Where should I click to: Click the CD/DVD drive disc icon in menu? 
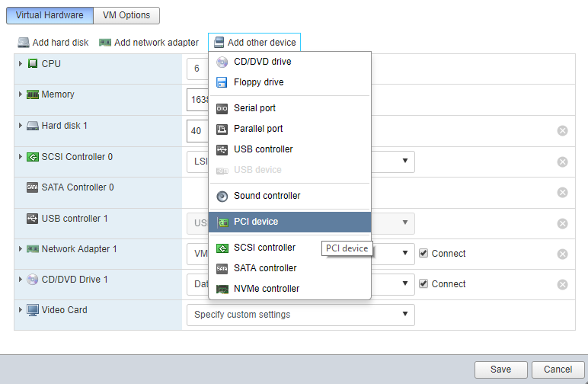click(x=222, y=62)
